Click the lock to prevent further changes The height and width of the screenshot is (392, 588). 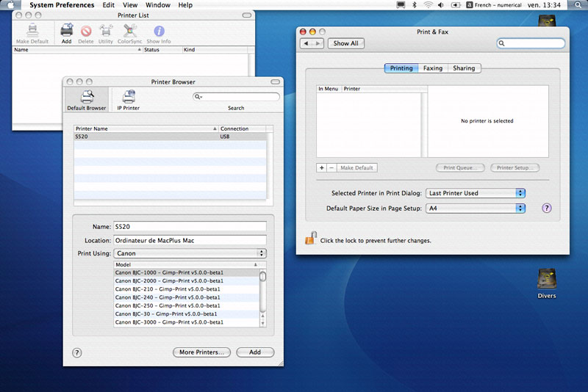pyautogui.click(x=310, y=238)
